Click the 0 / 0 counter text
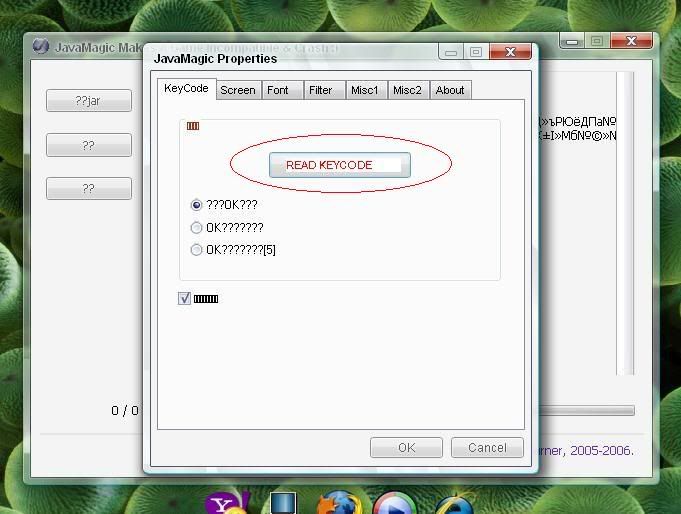The image size is (681, 514). pyautogui.click(x=125, y=411)
